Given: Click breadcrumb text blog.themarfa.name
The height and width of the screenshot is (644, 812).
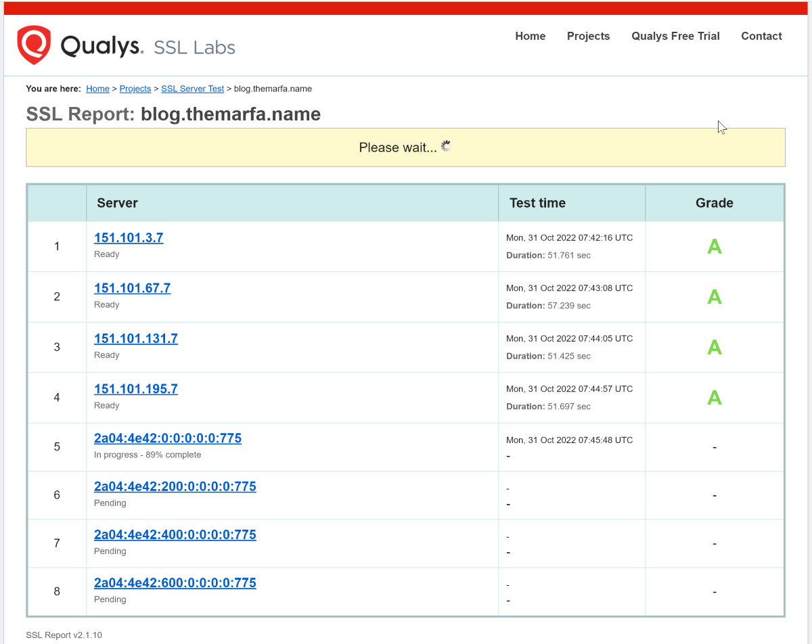Looking at the screenshot, I should (x=273, y=89).
